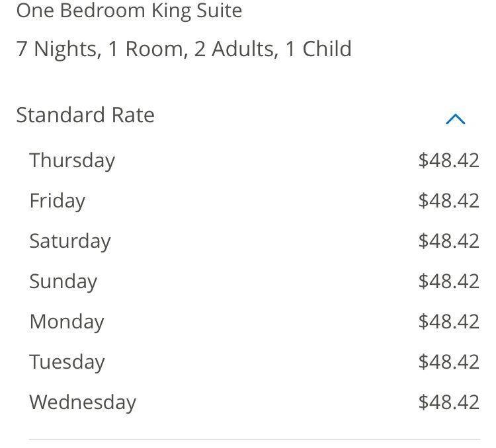This screenshot has height=448, width=496.
Task: Click the Saturday $48.42 price
Action: [x=448, y=241]
